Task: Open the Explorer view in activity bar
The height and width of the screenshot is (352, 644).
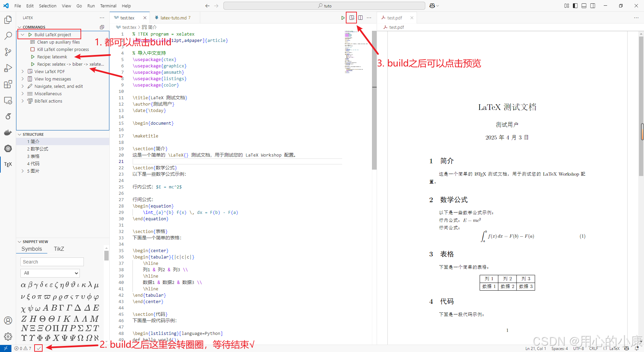Action: point(8,20)
